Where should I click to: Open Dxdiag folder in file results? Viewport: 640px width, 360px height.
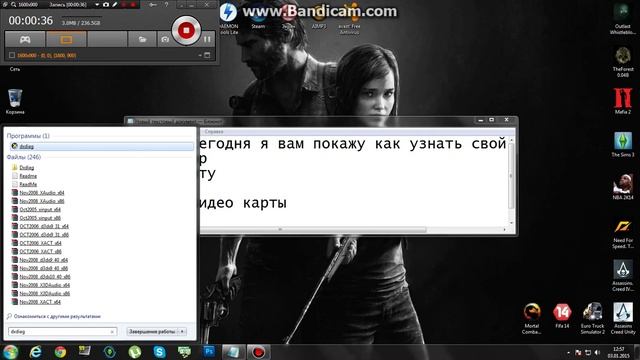tap(27, 167)
